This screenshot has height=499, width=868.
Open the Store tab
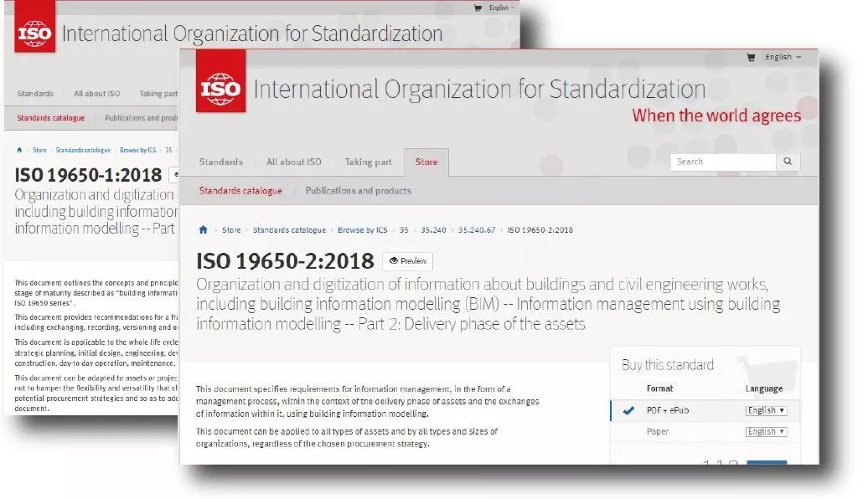coord(426,162)
